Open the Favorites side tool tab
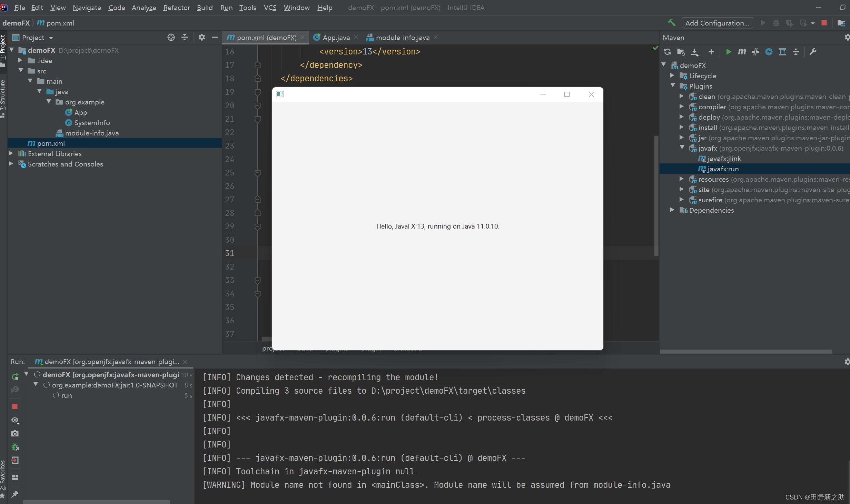850x504 pixels. [x=3, y=478]
